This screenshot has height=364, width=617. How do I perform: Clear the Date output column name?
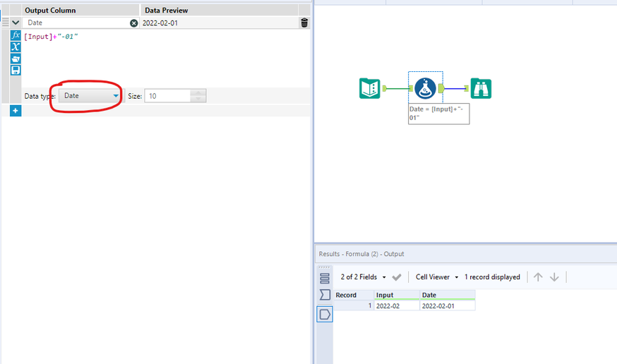[x=134, y=23]
